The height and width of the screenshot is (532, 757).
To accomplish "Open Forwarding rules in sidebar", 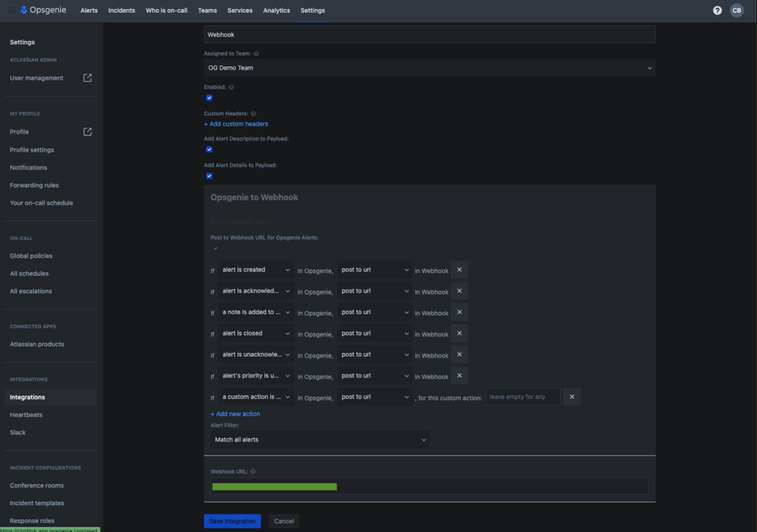I will coord(34,186).
